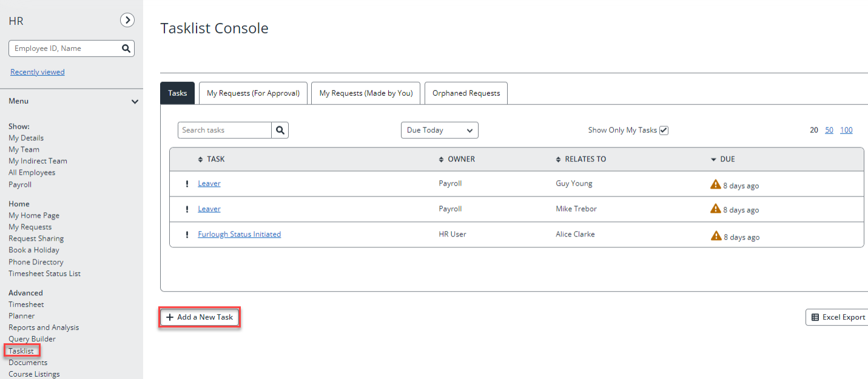Image resolution: width=868 pixels, height=379 pixels.
Task: Click the warning triangle on Guy Young's overdue task
Action: [716, 183]
